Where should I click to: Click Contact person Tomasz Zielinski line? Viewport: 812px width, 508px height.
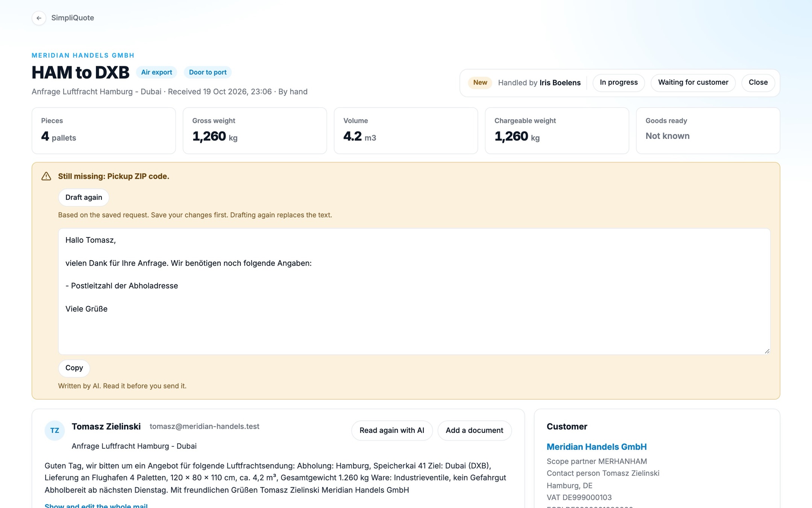click(x=603, y=473)
